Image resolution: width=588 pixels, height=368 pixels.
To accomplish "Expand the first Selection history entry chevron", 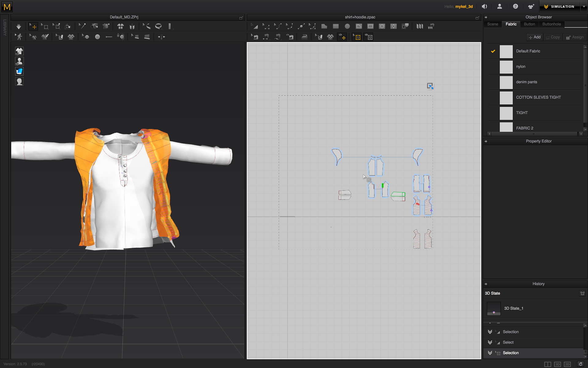I will (490, 332).
